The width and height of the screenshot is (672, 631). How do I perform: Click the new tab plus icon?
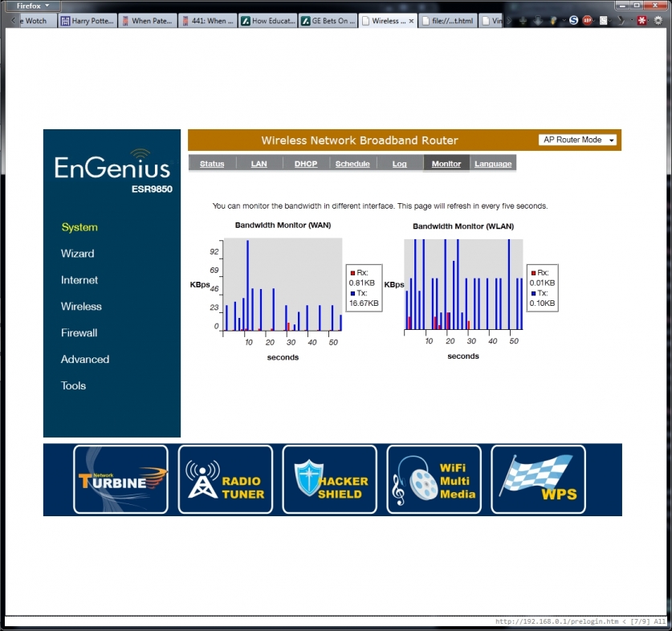point(523,21)
